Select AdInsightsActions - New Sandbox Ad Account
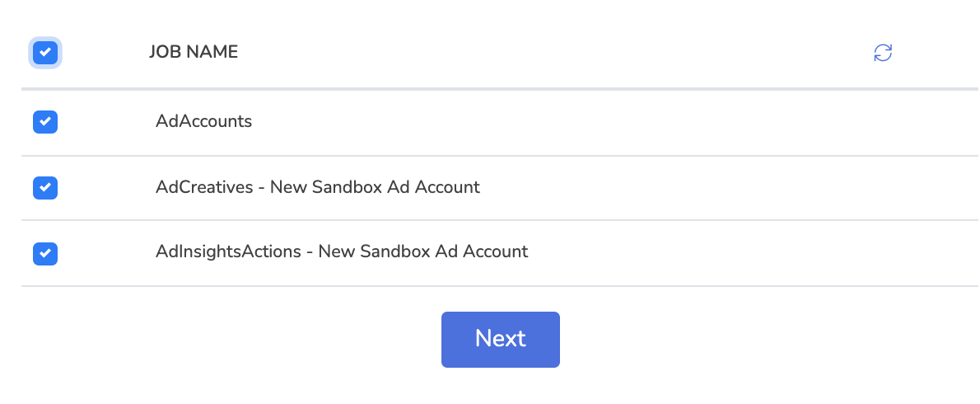980x404 pixels. pos(342,251)
